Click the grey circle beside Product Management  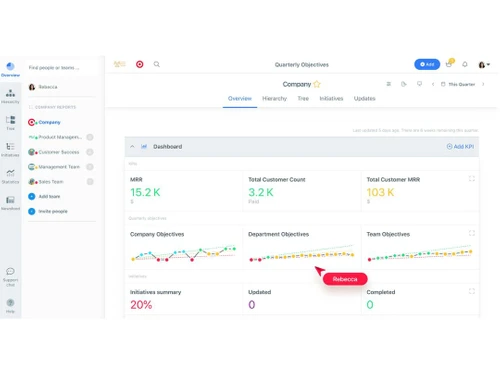tap(90, 137)
